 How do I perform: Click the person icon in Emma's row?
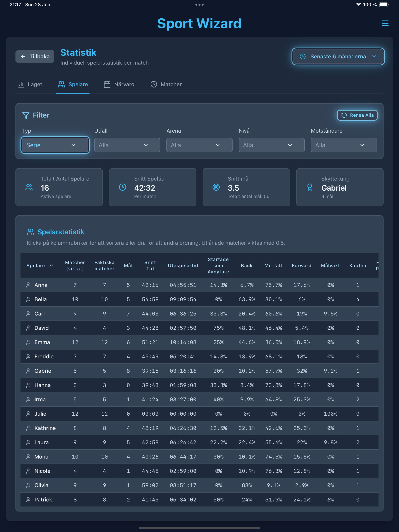[28, 343]
